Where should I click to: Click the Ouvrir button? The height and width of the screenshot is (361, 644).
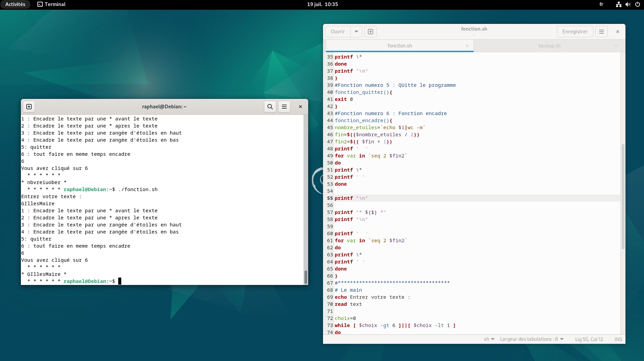point(337,32)
